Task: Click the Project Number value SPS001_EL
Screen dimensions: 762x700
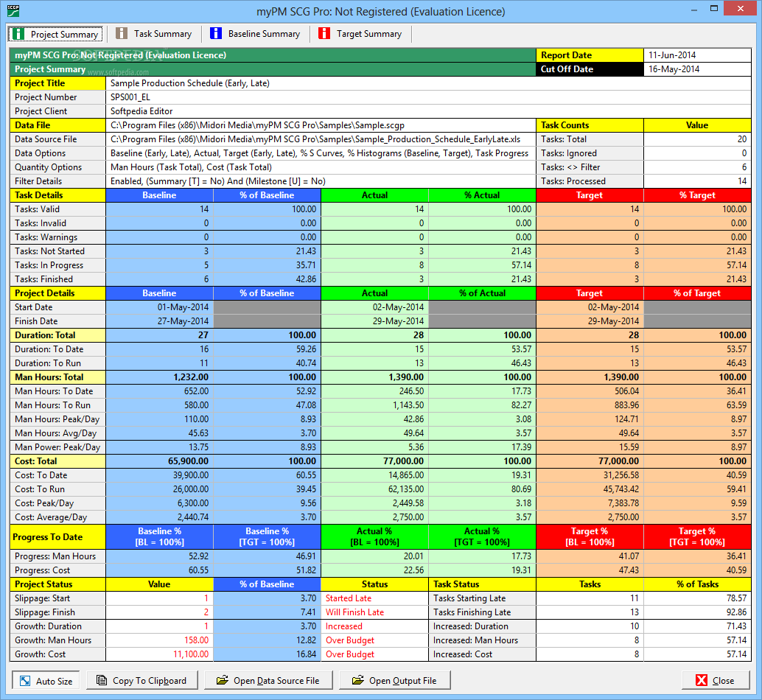Action: pos(428,97)
